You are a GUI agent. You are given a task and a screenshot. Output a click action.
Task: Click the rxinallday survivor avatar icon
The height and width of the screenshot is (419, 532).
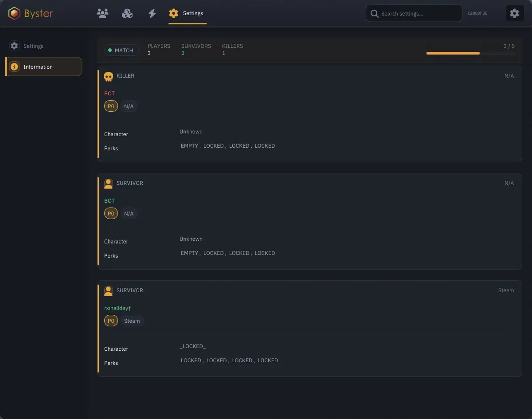coord(108,291)
